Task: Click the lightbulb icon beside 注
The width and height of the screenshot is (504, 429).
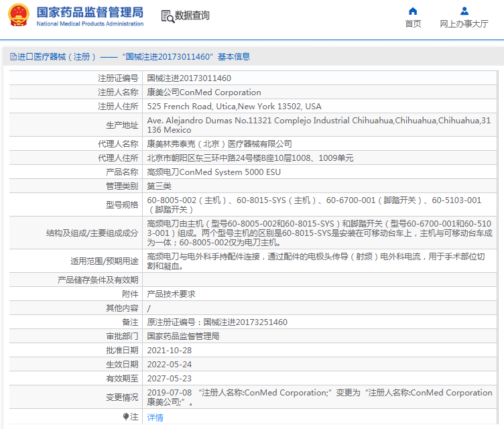Action: [126, 417]
